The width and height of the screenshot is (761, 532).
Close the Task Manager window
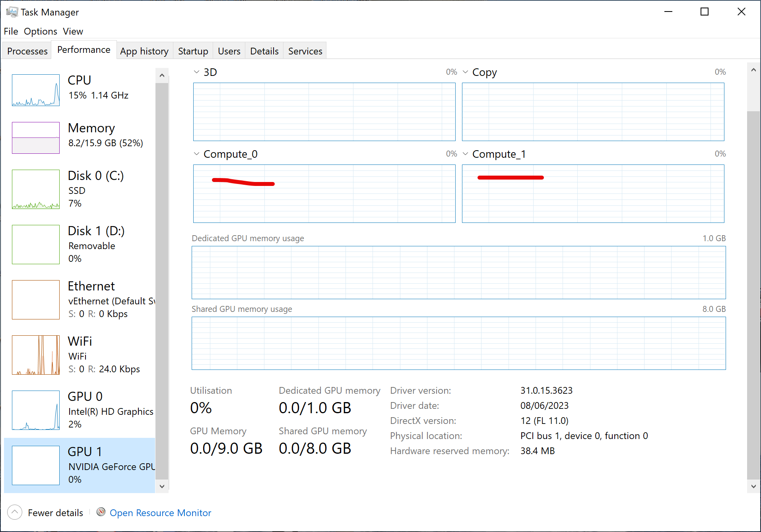741,12
